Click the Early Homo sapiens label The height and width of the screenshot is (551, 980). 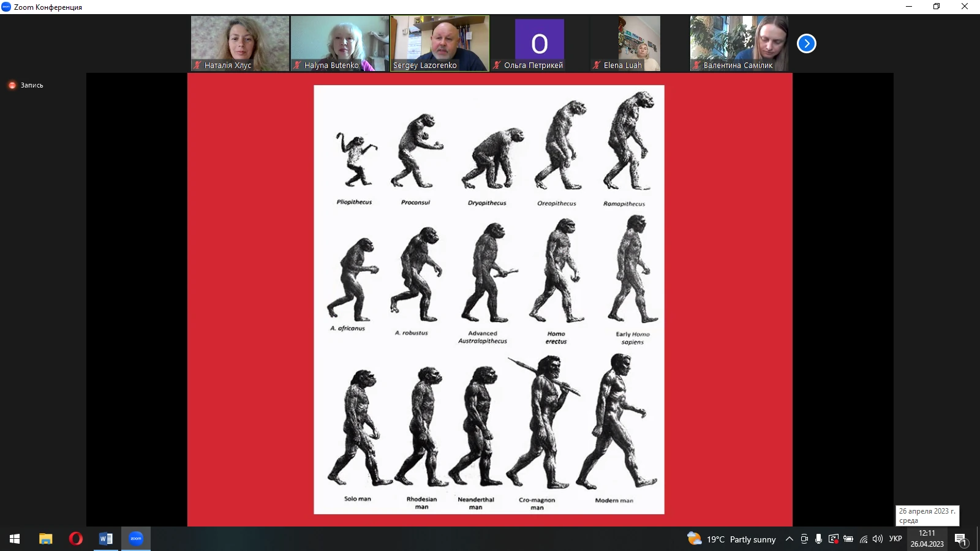[633, 338]
